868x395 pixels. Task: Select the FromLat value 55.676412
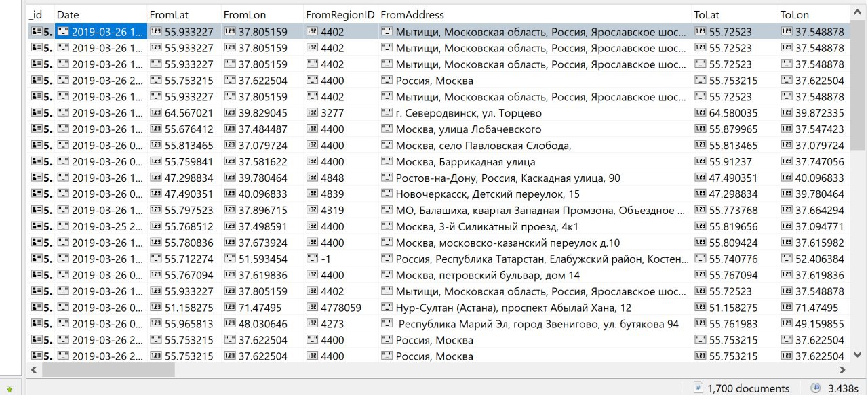point(189,129)
